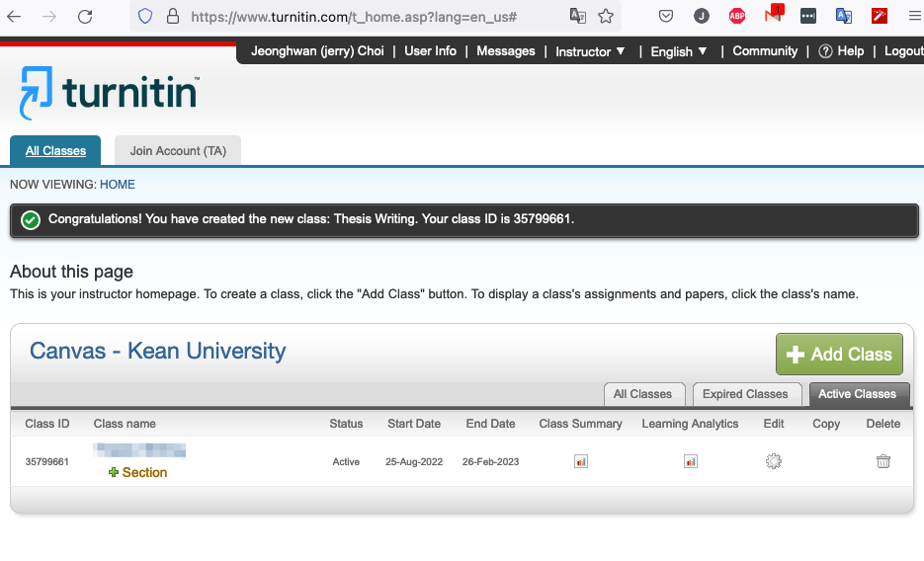Click the browser forward arrow

[x=49, y=17]
